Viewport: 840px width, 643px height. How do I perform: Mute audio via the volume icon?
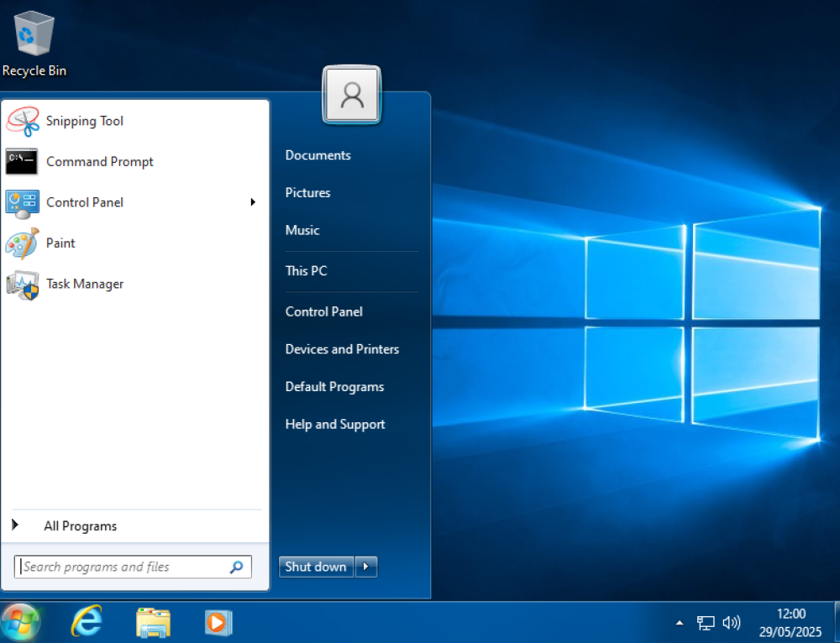tap(730, 622)
